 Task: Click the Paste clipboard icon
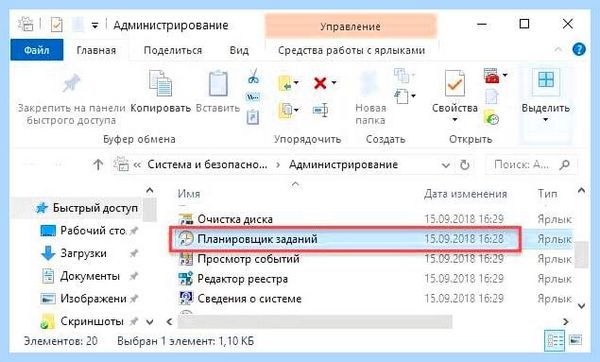pyautogui.click(x=218, y=83)
